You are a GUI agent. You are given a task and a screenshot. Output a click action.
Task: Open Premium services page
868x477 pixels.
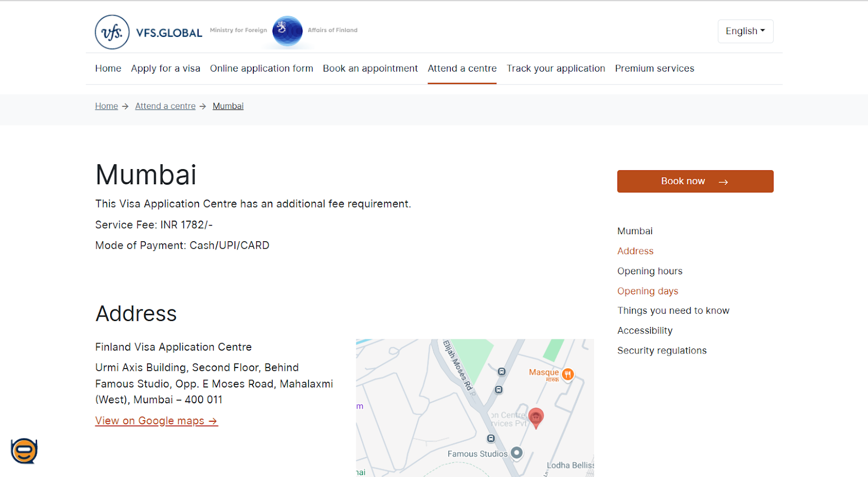[654, 68]
